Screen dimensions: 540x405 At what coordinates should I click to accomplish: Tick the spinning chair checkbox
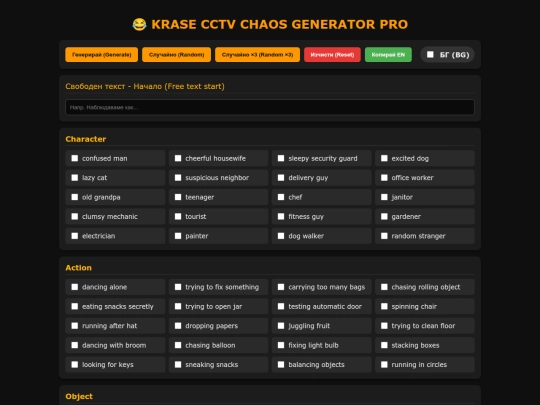coord(384,306)
